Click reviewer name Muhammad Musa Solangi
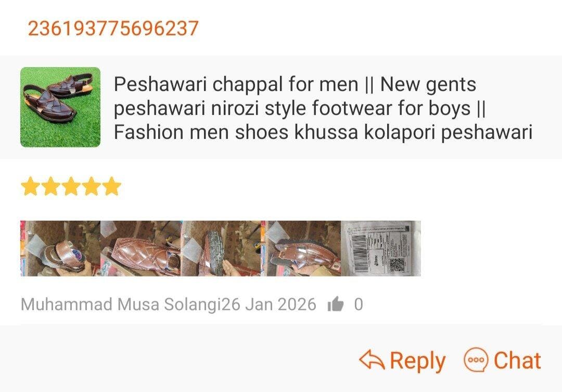The height and width of the screenshot is (392, 562). [121, 305]
